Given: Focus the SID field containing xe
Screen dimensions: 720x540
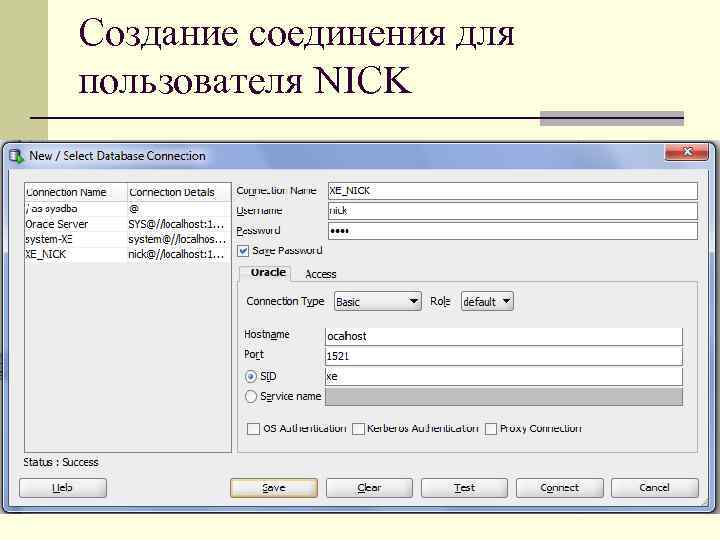Looking at the screenshot, I should point(504,377).
